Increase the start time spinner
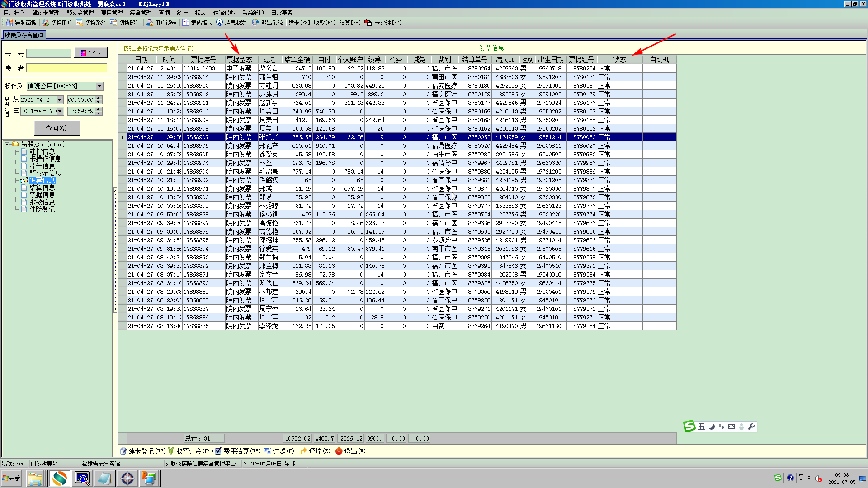 coord(99,98)
